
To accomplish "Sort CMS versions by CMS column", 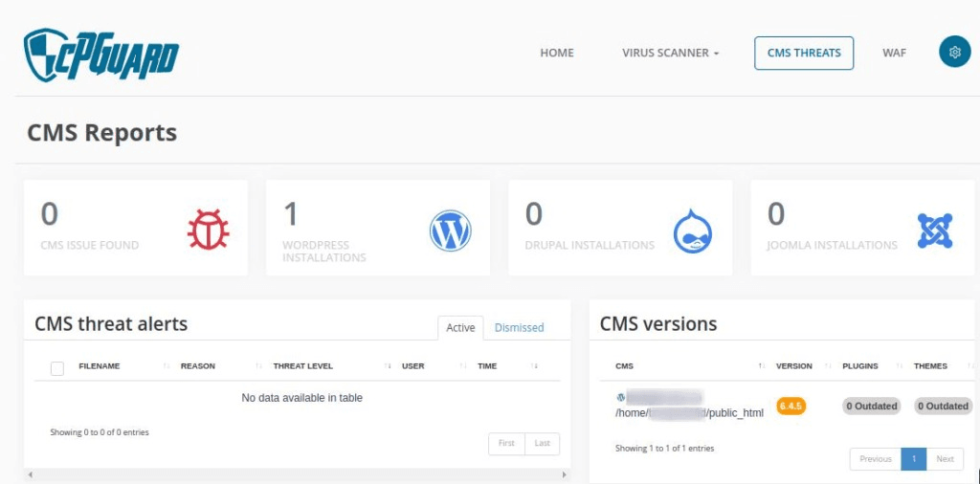I will [x=624, y=366].
